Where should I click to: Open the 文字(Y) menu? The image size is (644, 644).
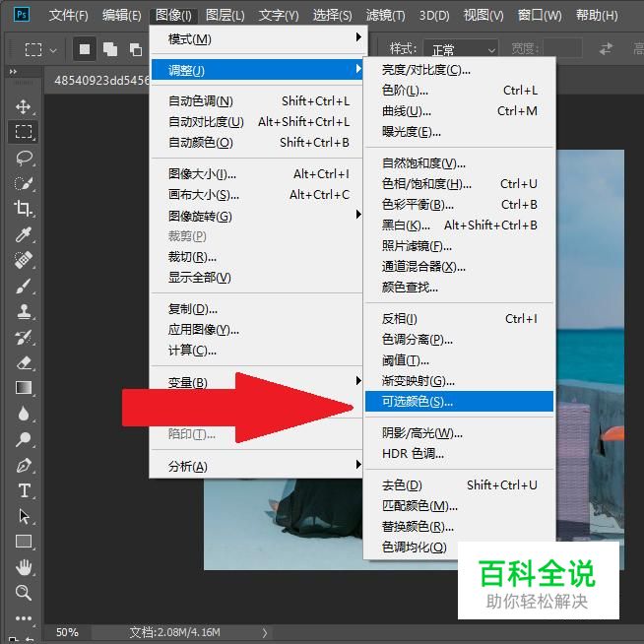[279, 15]
